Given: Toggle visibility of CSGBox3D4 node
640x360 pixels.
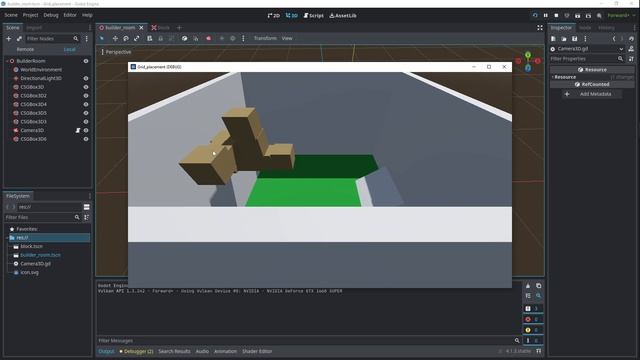Looking at the screenshot, I should (86, 104).
